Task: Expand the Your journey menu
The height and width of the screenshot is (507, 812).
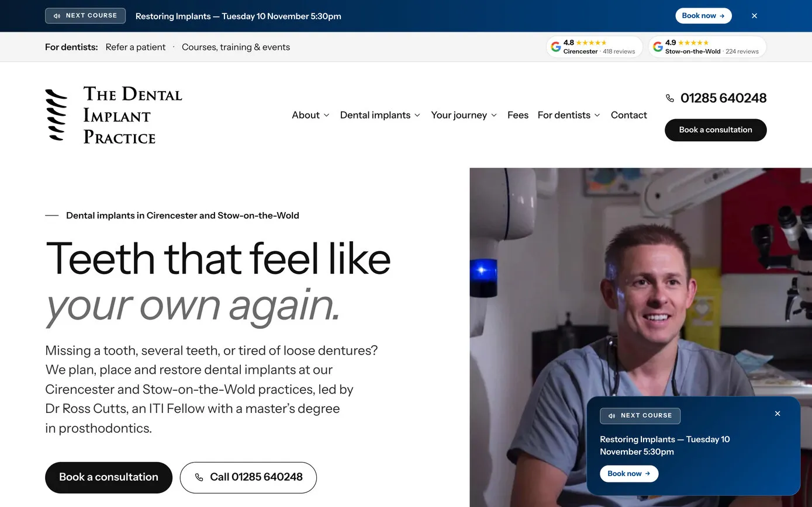Action: coord(464,115)
